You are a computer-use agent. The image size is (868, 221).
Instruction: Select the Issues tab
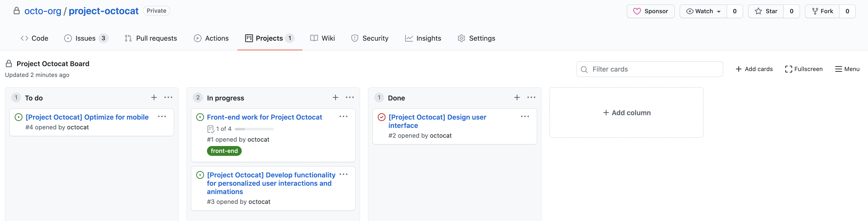tap(84, 38)
